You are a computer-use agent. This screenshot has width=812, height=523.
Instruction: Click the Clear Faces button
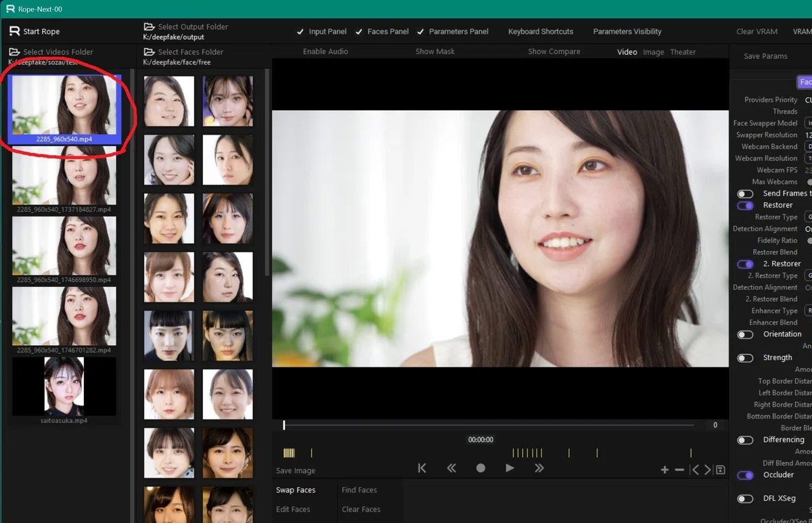point(361,509)
